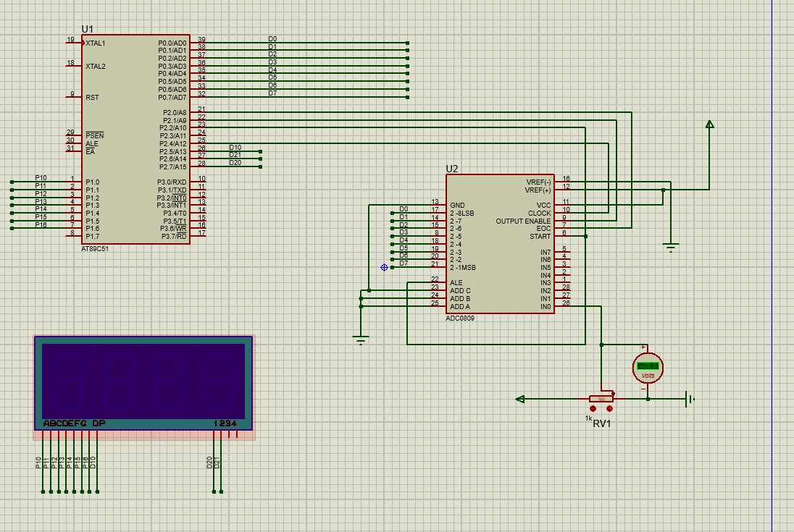Click the U1 component reference label

(87, 30)
